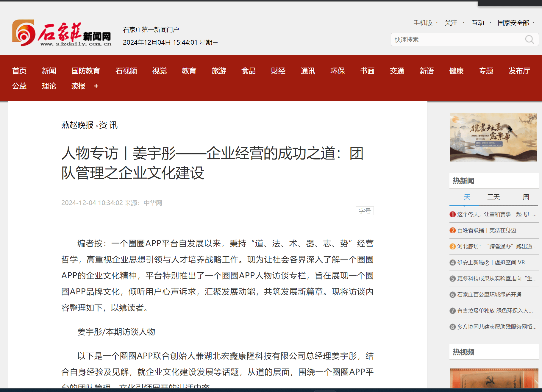Click the 燕赵晚报 breadcrumb link
Screen dimensions: 542x392
[77, 125]
